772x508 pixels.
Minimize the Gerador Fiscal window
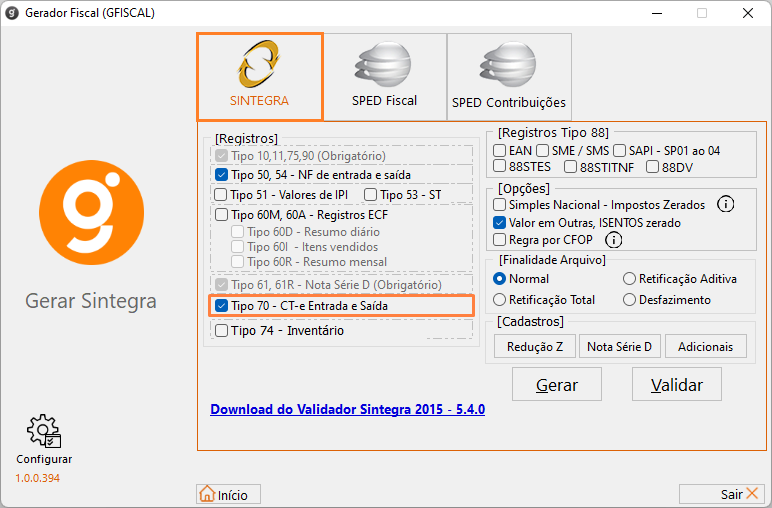point(657,13)
